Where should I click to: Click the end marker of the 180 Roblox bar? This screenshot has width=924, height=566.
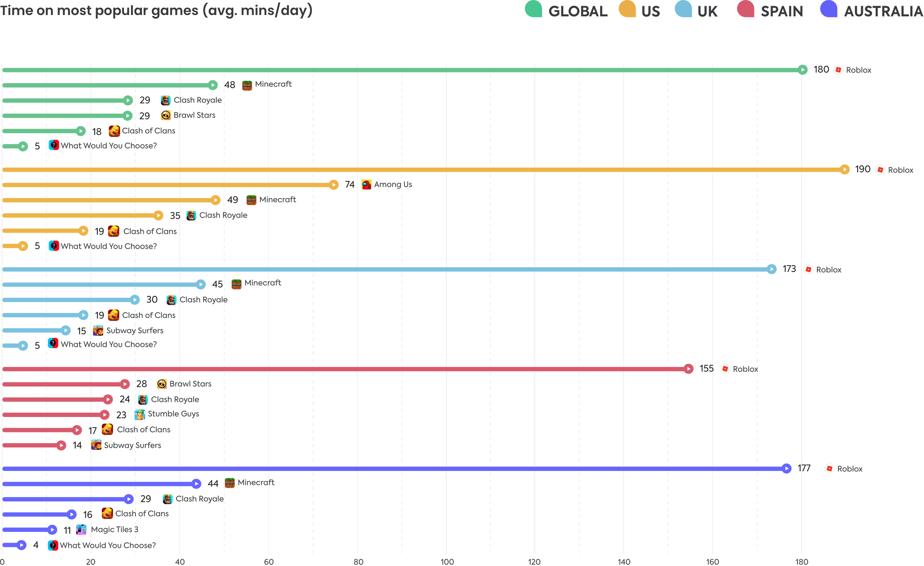[x=802, y=70]
